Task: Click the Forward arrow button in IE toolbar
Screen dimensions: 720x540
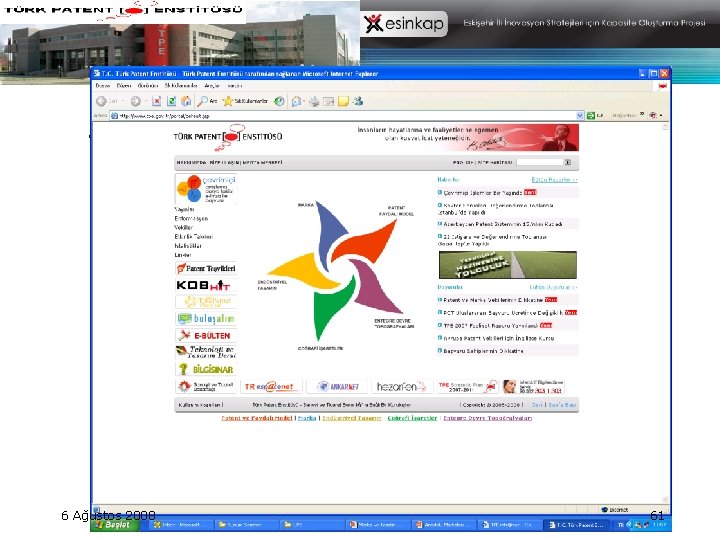Action: click(x=135, y=101)
